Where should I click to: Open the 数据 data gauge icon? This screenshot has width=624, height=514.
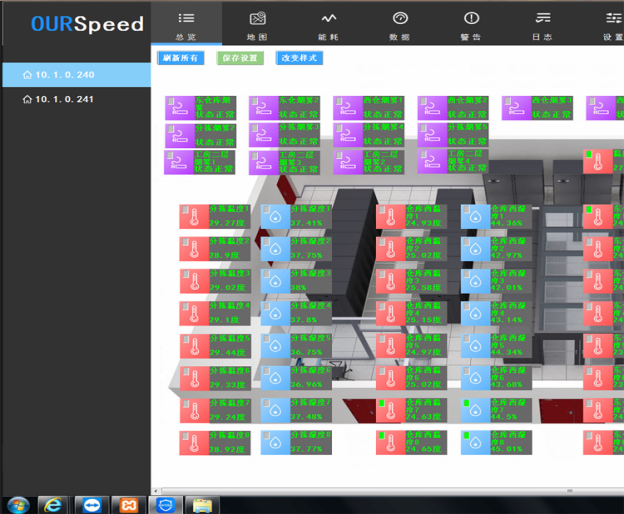pos(400,19)
